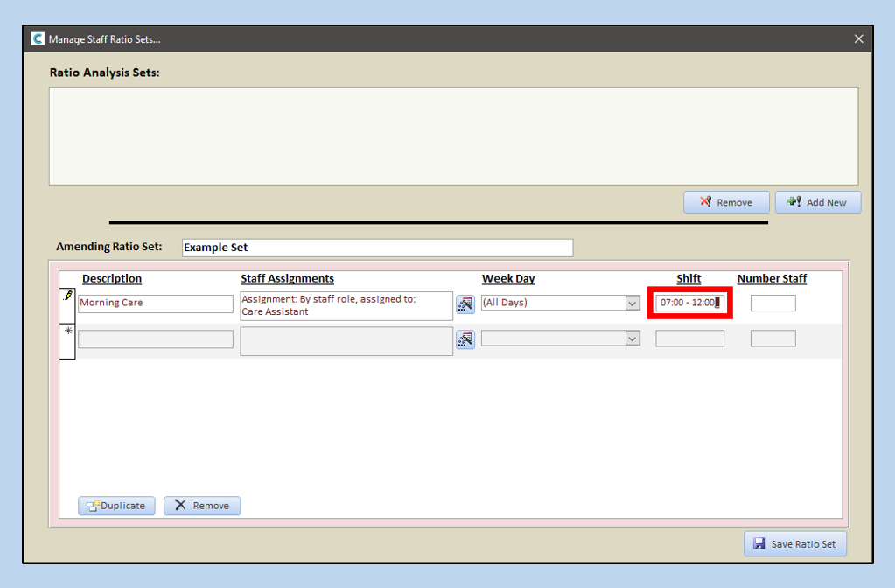Screen dimensions: 895x588
Task: Click the Description column header
Action: point(112,278)
